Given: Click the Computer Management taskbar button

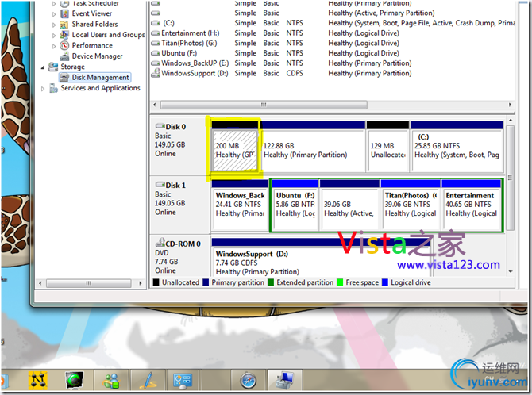Looking at the screenshot, I should [x=284, y=380].
